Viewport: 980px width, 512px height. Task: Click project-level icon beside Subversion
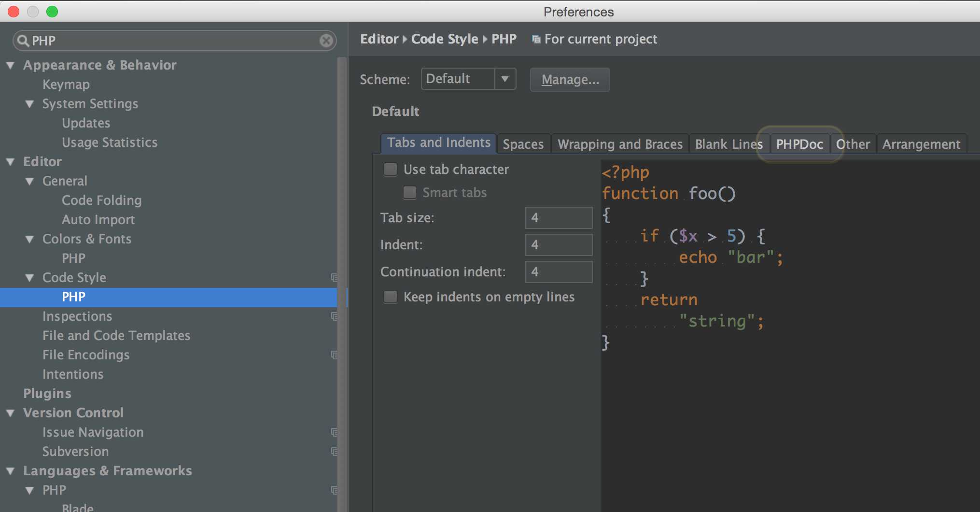pos(334,451)
